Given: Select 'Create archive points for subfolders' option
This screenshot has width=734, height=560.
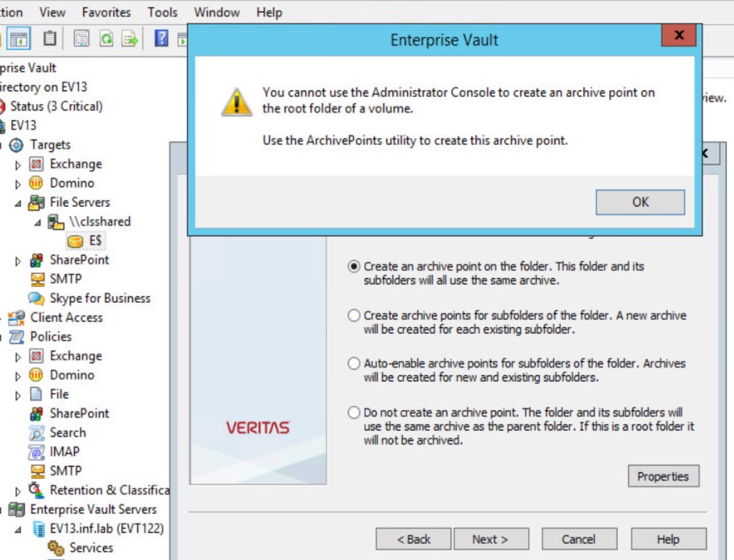Looking at the screenshot, I should tap(354, 316).
